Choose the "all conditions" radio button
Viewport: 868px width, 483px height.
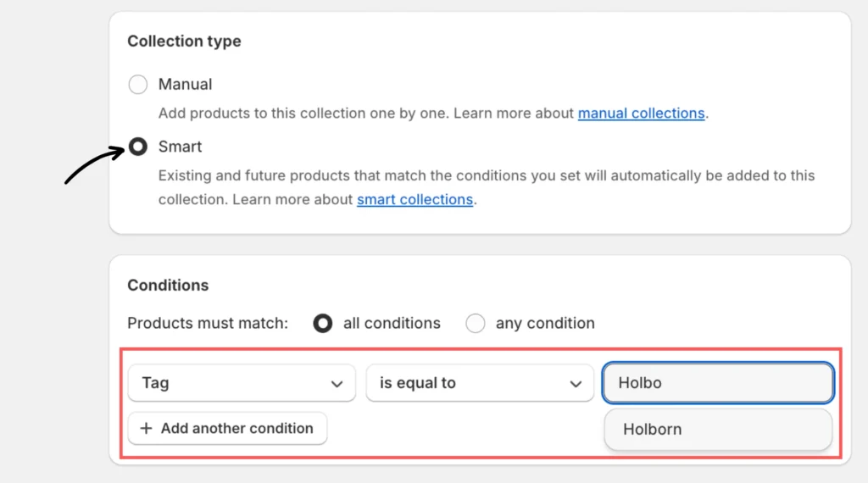point(322,324)
